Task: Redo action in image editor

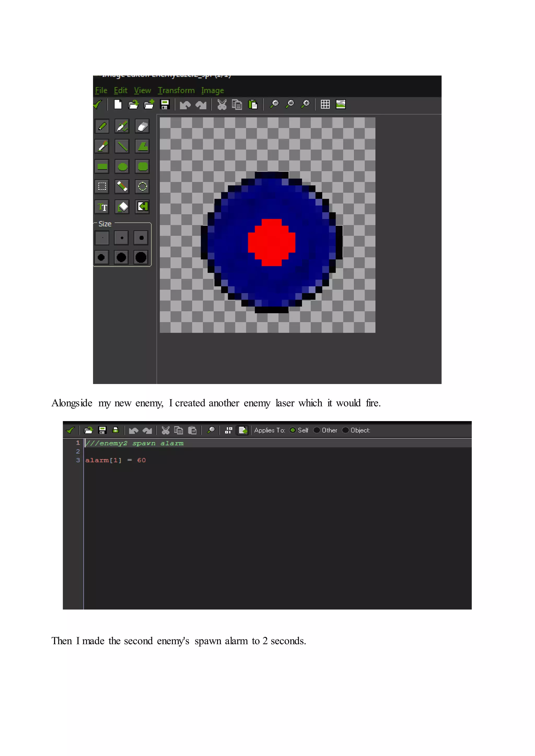Action: (201, 105)
